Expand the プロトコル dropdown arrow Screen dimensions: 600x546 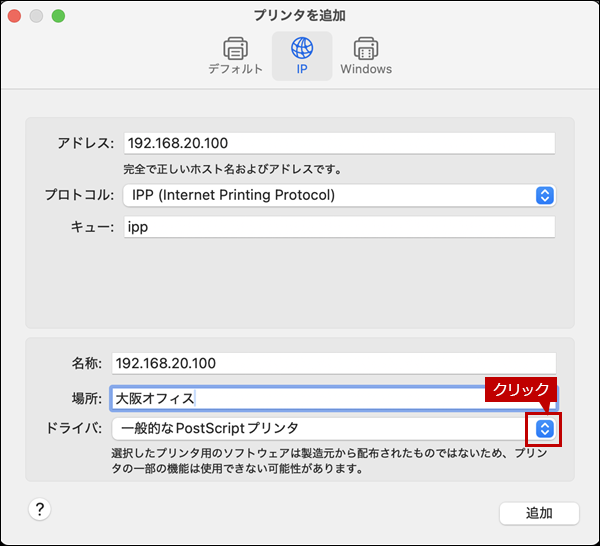pos(544,196)
